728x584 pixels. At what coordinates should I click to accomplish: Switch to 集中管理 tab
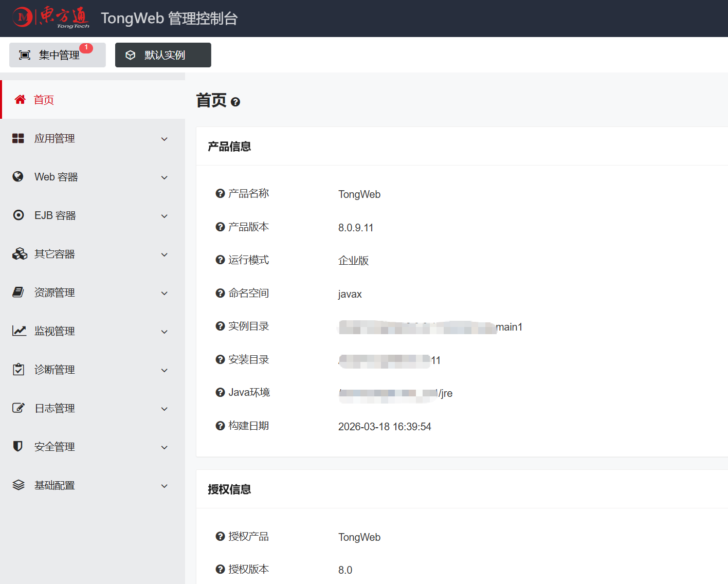coord(58,55)
